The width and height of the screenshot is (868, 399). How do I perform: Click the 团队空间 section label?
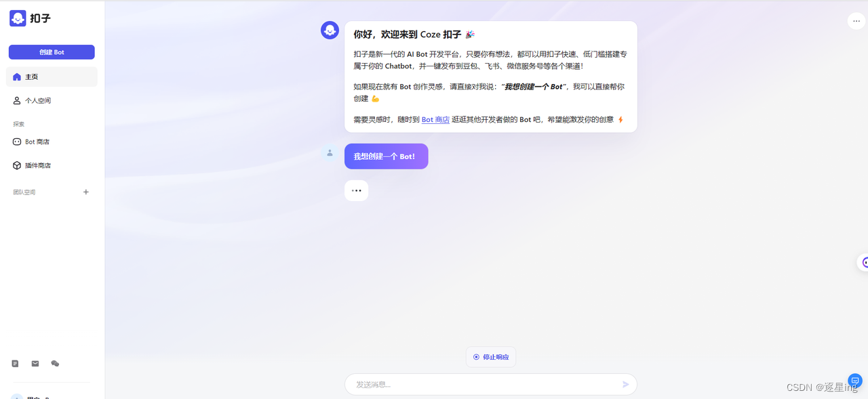(24, 192)
